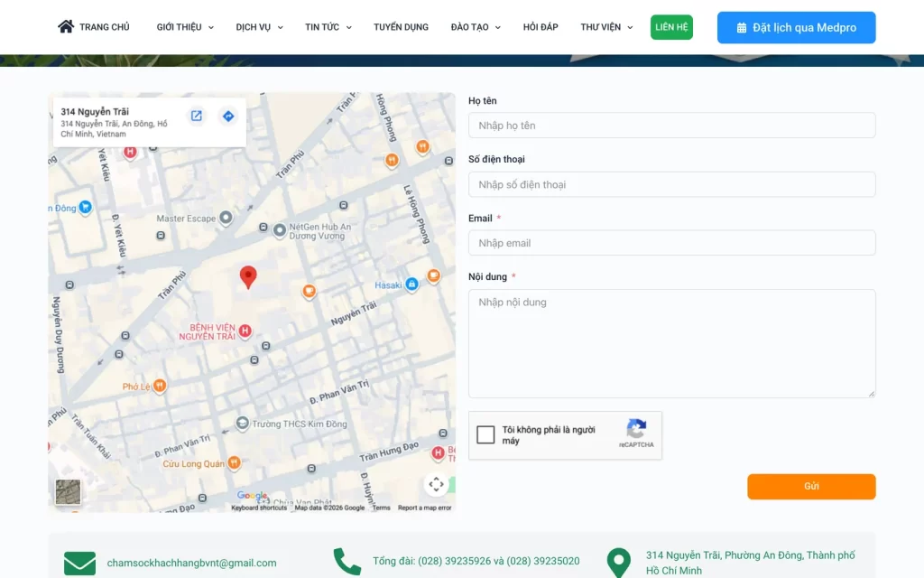This screenshot has width=924, height=578.
Task: Expand the Tin tức dropdown menu
Action: tap(328, 27)
